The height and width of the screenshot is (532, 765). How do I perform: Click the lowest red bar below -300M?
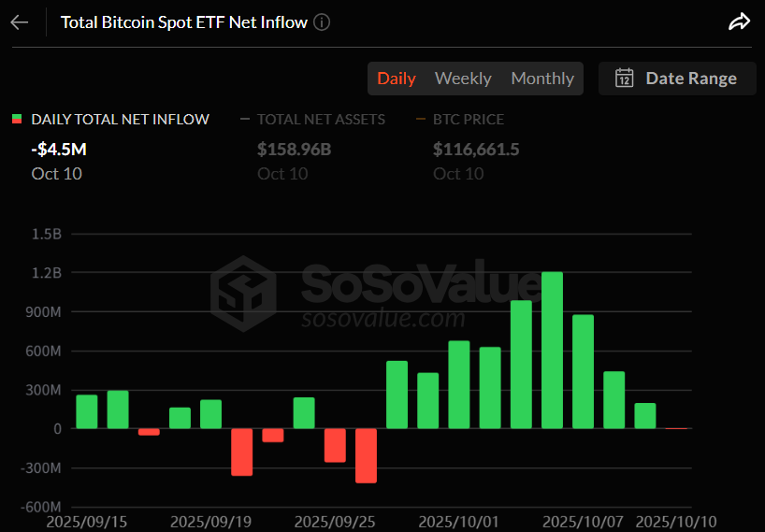pos(366,455)
